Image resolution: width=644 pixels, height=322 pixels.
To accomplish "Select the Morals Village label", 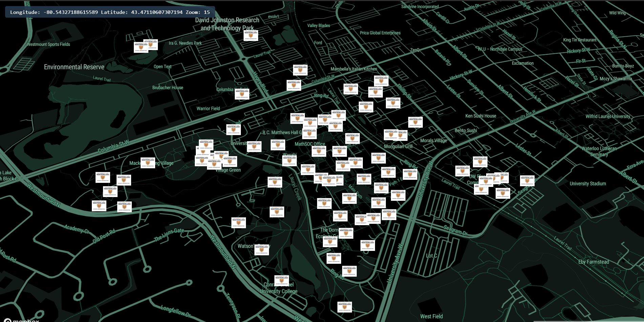I will tap(434, 141).
